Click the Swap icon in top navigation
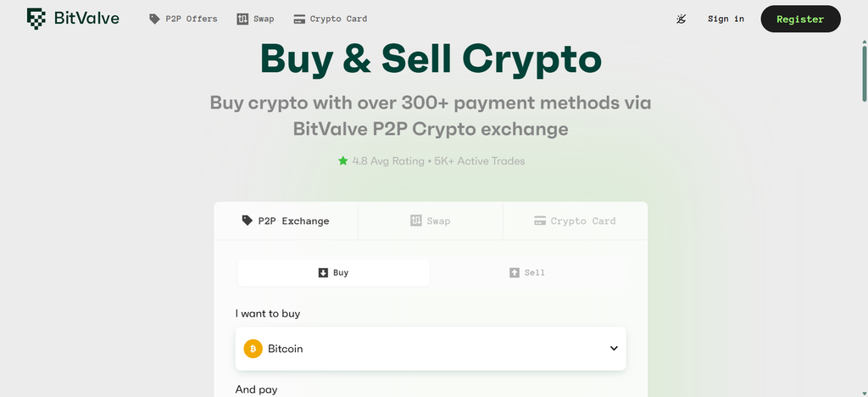868x397 pixels. coord(242,19)
